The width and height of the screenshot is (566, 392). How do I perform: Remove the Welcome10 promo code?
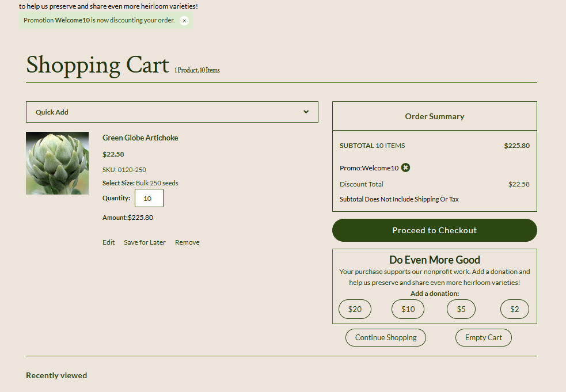[x=405, y=168]
